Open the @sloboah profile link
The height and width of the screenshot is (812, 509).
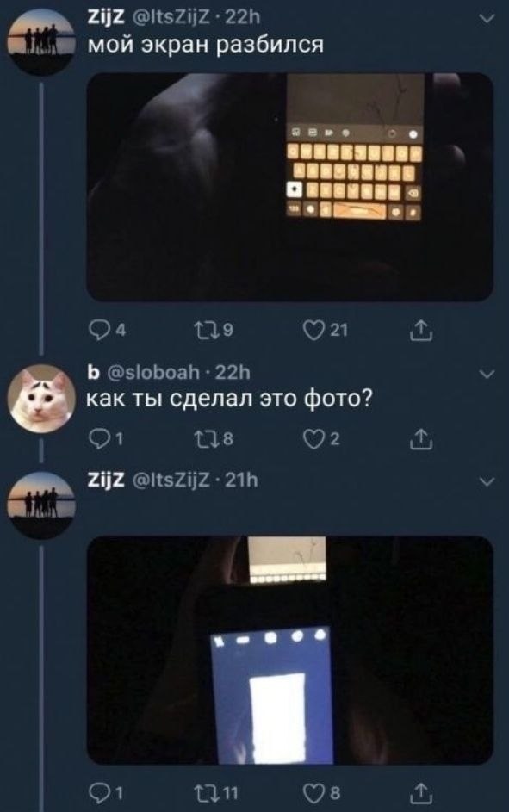click(153, 372)
